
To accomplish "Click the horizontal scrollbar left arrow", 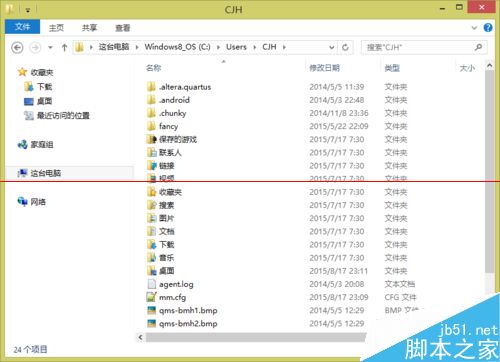I will point(141,337).
